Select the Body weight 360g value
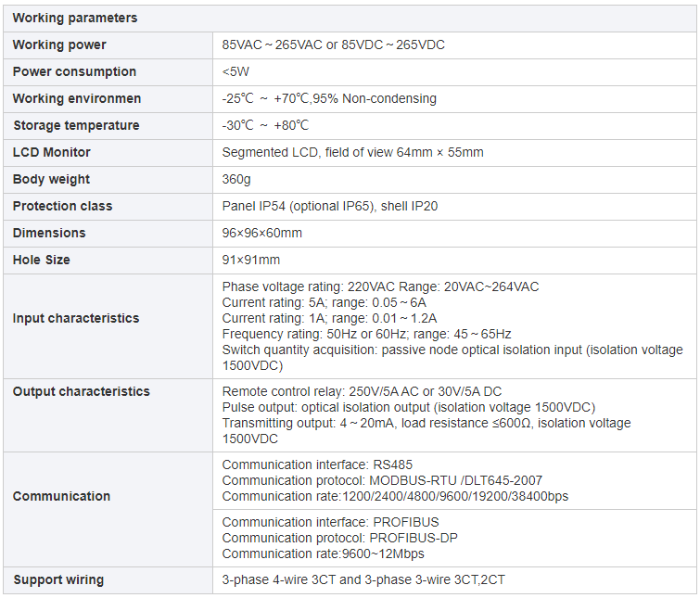 [x=236, y=179]
